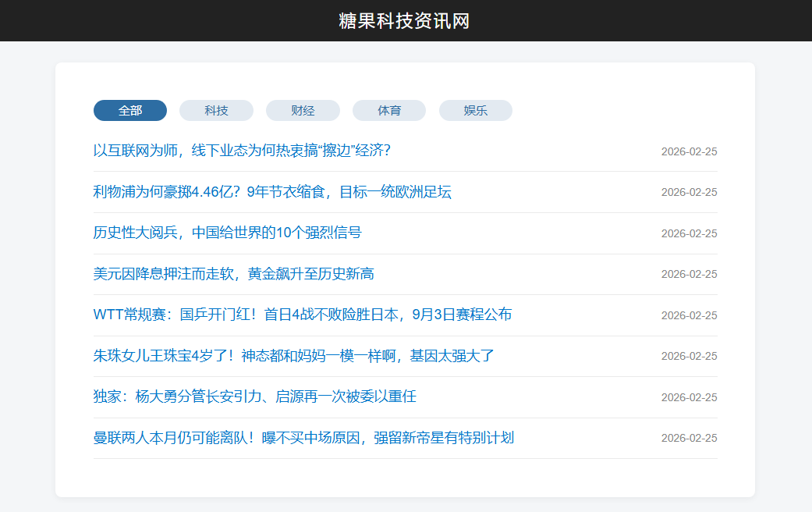812x512 pixels.
Task: Click the date beside the WTT常规赛 headline
Action: pos(689,315)
